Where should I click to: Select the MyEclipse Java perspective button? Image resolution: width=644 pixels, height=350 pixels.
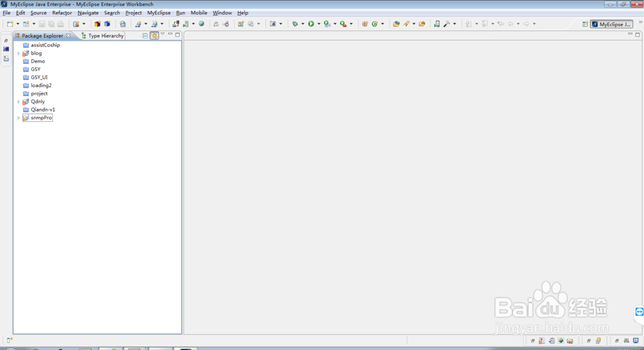[x=611, y=24]
